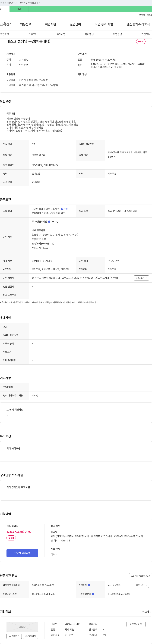Open 지도 보기 next to 서산고용센터
The height and width of the screenshot is (644, 152).
[141, 585]
